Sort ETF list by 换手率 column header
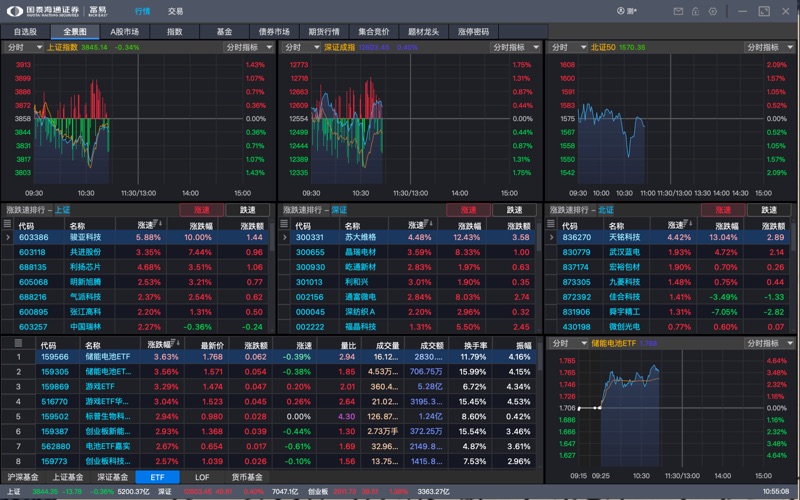800x500 pixels. point(473,345)
